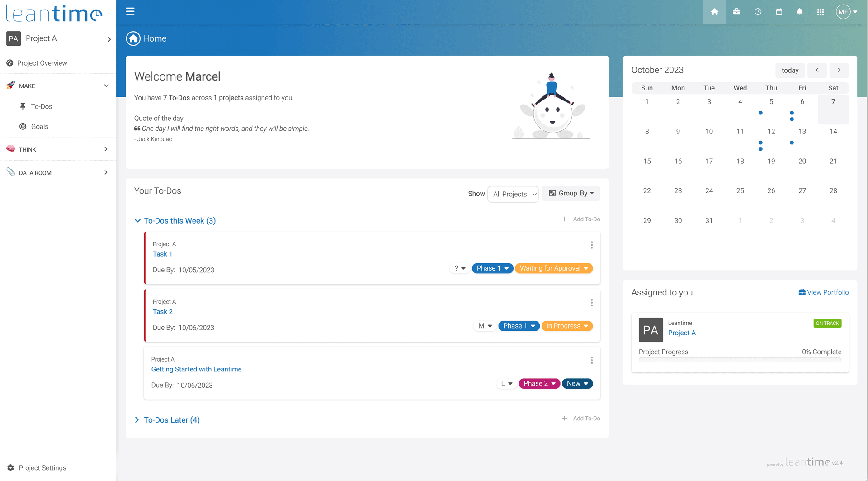Click the today button on the calendar
The image size is (868, 481).
790,71
